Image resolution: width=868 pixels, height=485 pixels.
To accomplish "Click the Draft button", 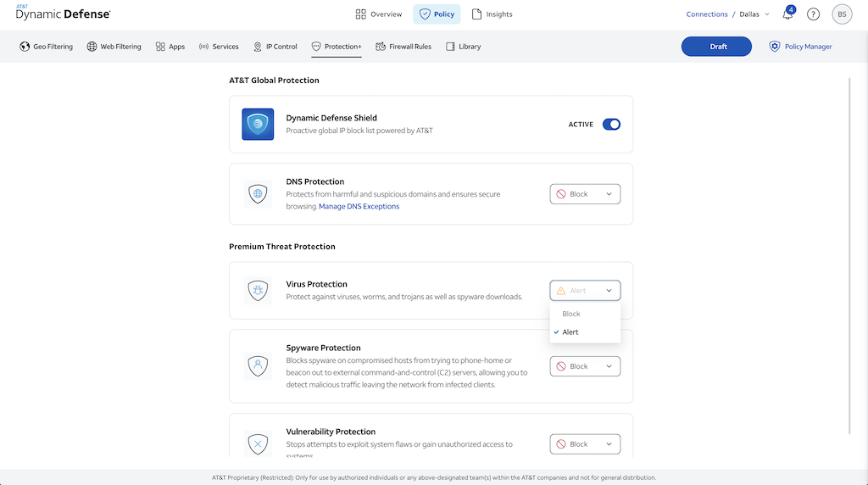I will (x=716, y=47).
